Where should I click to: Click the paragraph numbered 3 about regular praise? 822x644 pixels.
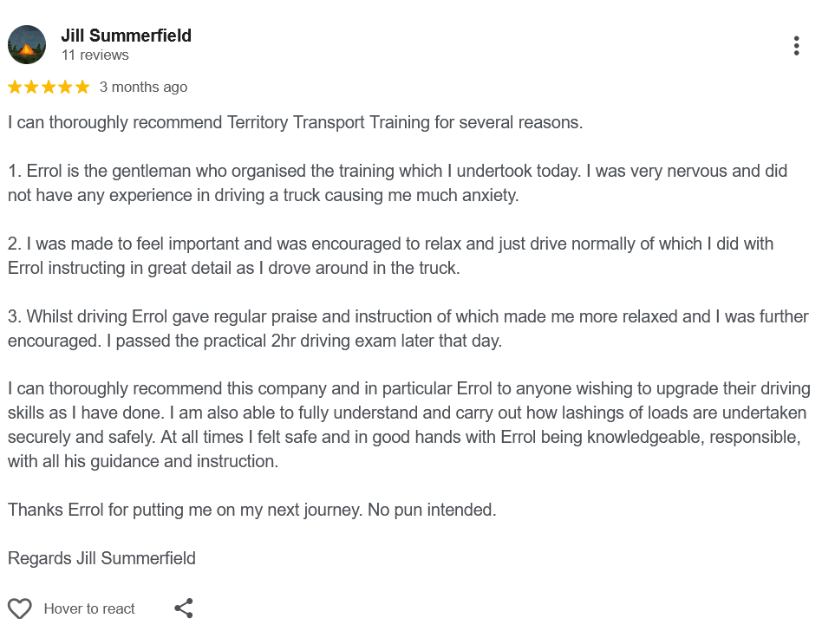tap(408, 329)
